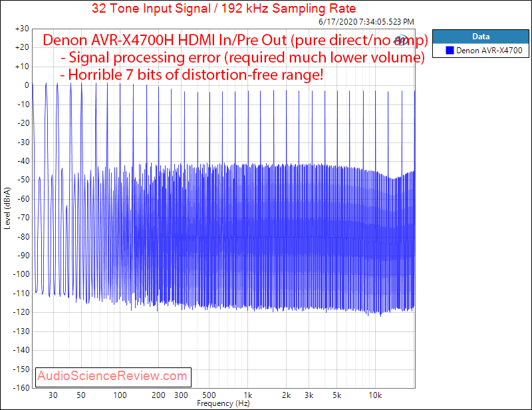Click the chart title '32 Tone Input Signal'
The height and width of the screenshot is (410, 532).
(223, 8)
